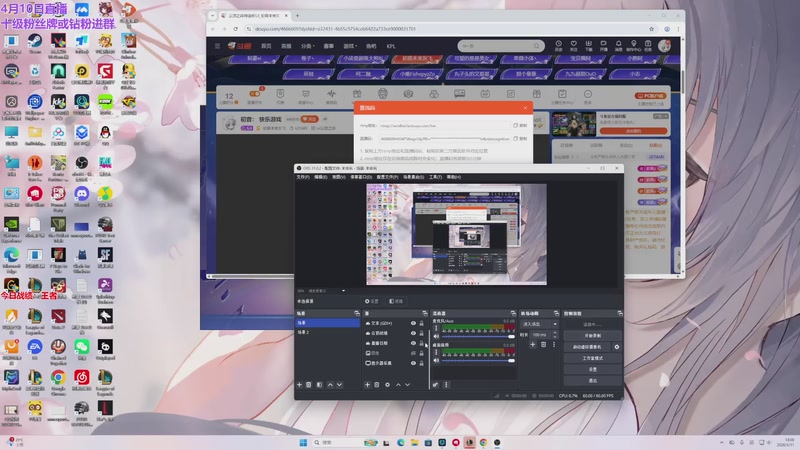
Task: Open KPL nav item on Douyu
Action: [391, 46]
